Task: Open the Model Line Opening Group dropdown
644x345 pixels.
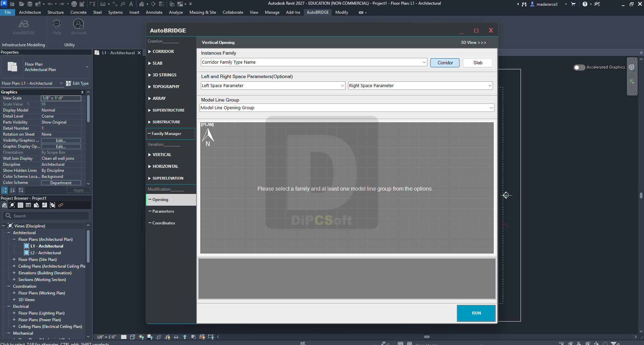Action: pyautogui.click(x=347, y=108)
